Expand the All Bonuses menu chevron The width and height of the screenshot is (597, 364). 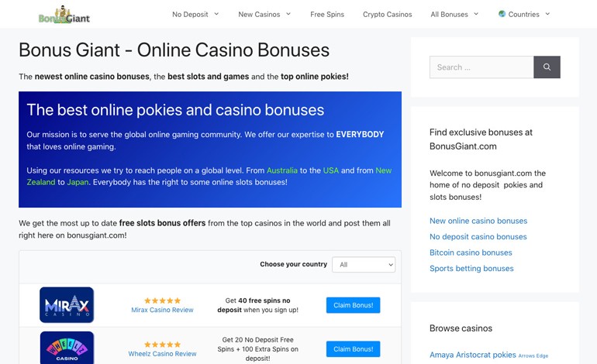tap(476, 14)
